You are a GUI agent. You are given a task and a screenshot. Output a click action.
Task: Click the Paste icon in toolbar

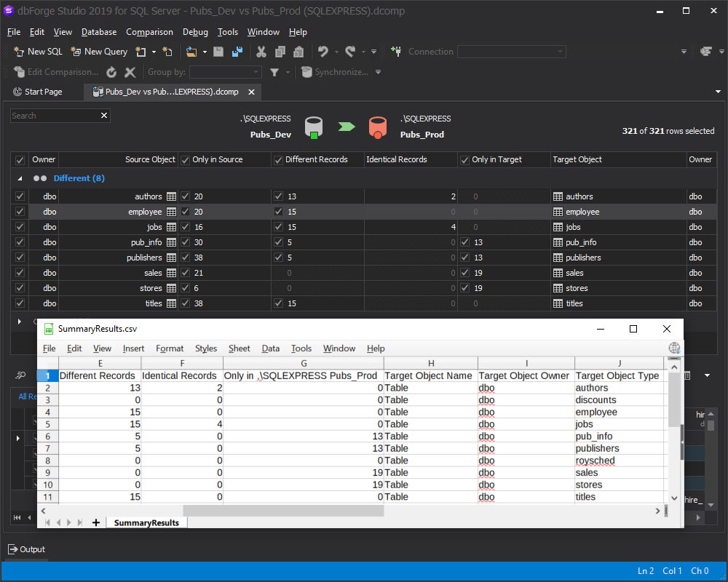click(x=298, y=52)
